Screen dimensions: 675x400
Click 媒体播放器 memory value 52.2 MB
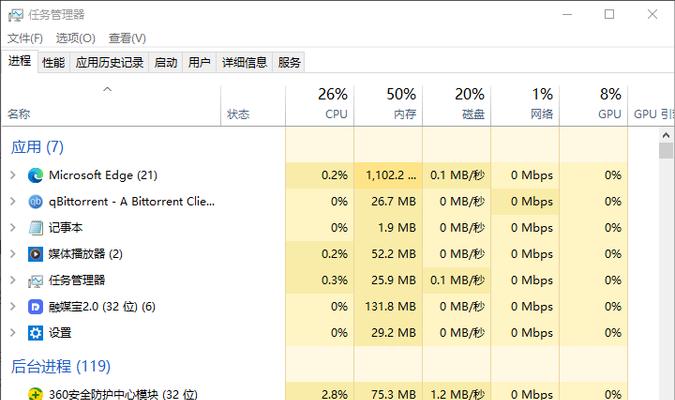(x=393, y=254)
